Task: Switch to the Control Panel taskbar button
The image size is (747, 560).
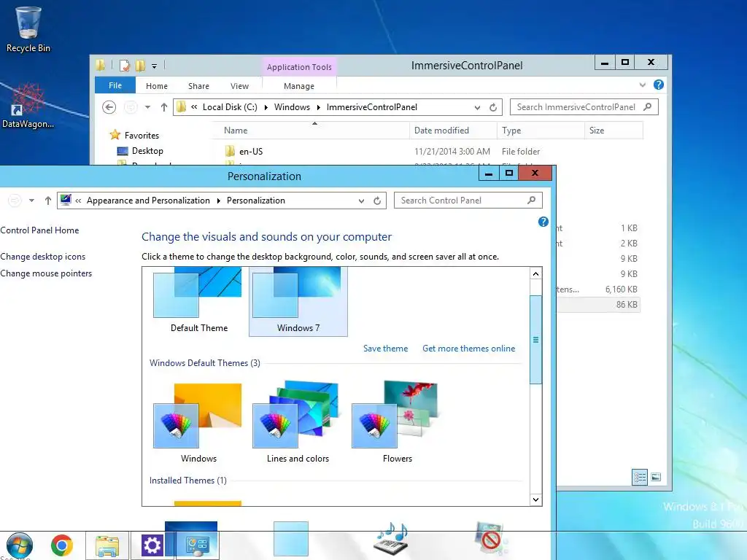Action: (x=197, y=545)
